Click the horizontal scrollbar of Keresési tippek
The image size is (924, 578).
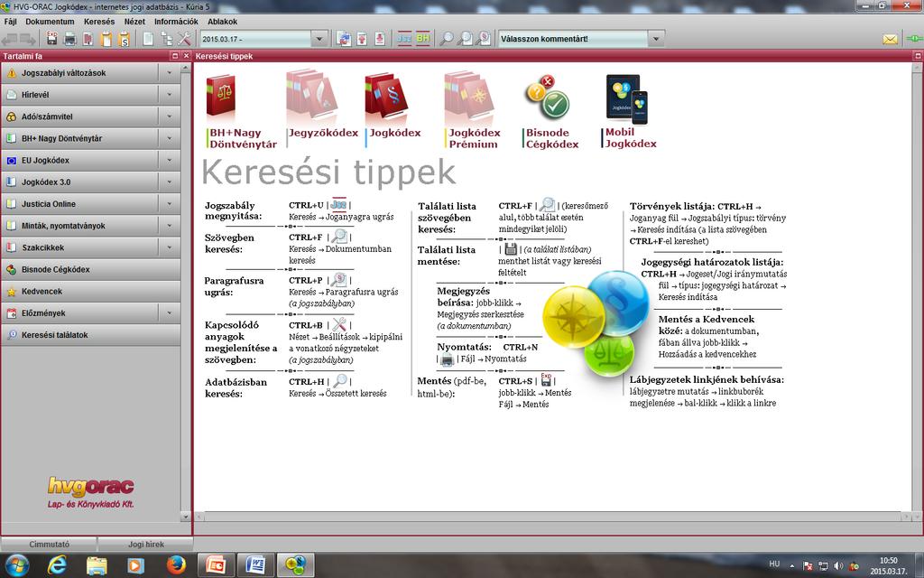pos(553,517)
